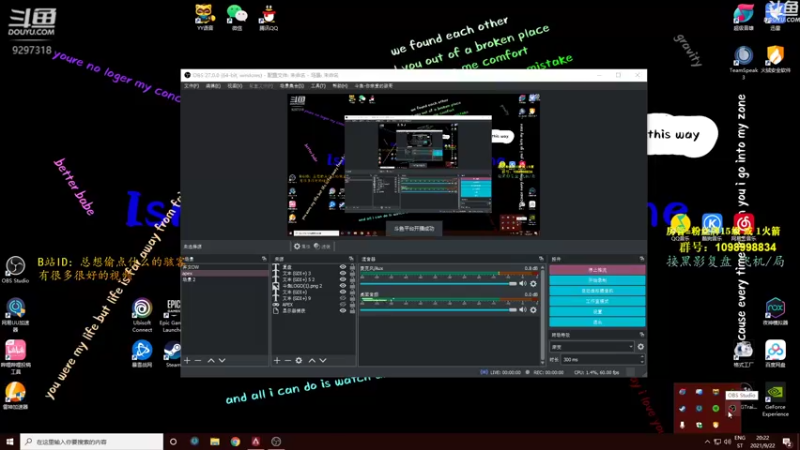Click the 退出 exit button
This screenshot has width=800, height=450.
[x=597, y=322]
